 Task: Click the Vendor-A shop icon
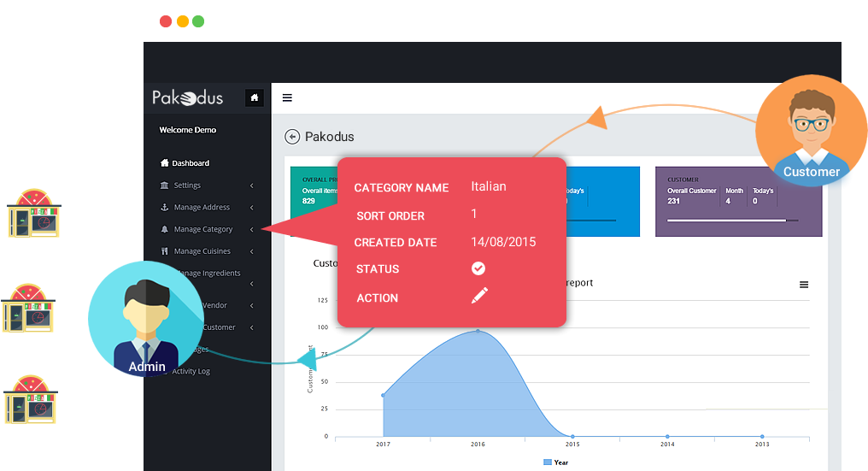32,215
